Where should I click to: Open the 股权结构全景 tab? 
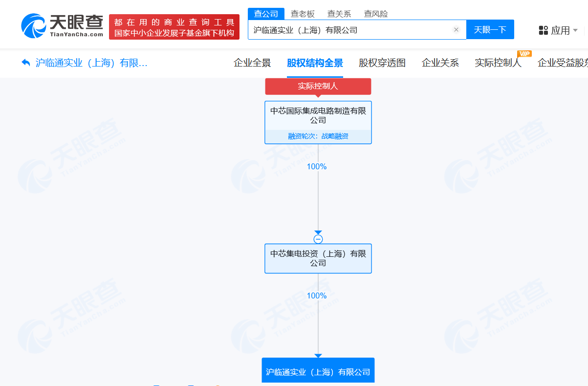[x=315, y=63]
